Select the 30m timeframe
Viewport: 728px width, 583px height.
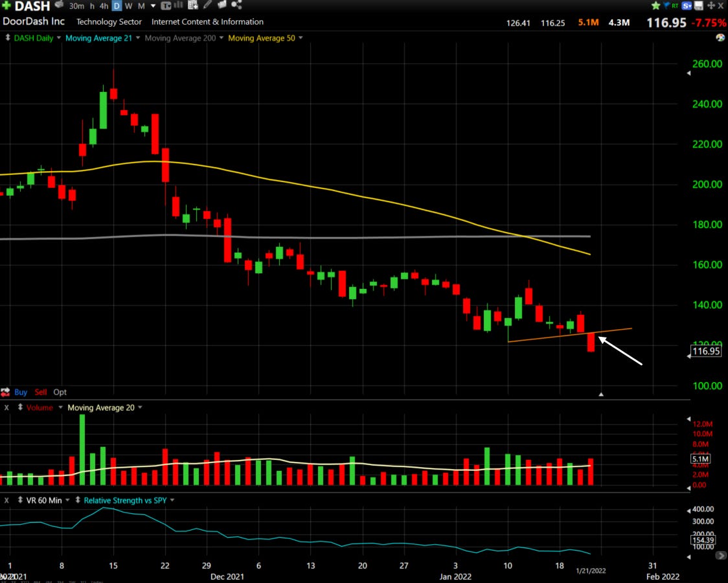click(76, 6)
